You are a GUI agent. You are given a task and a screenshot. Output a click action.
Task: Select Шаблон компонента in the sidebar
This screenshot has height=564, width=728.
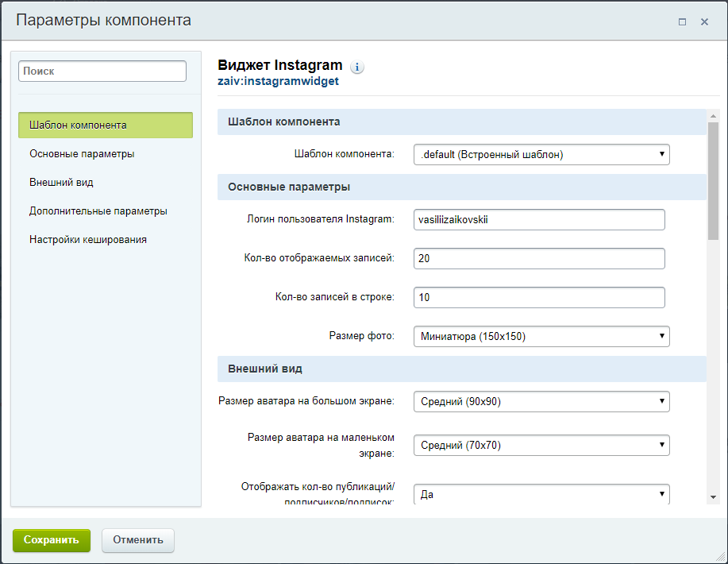click(105, 126)
